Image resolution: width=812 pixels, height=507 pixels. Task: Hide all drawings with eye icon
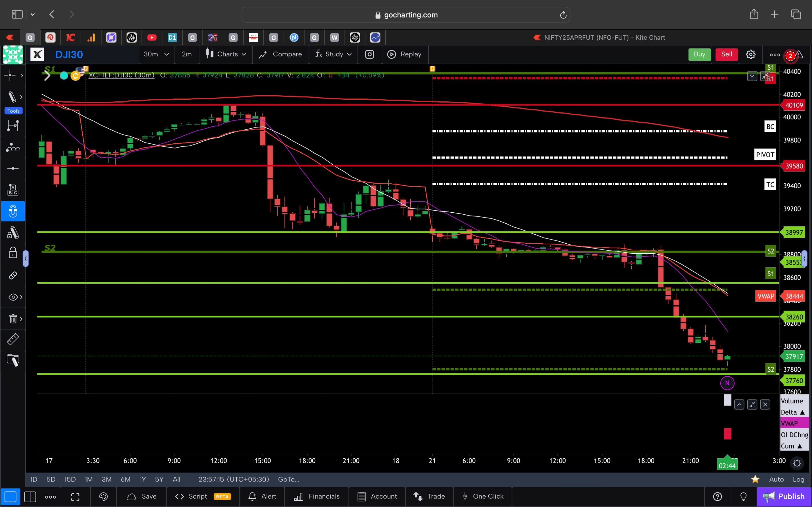(13, 297)
